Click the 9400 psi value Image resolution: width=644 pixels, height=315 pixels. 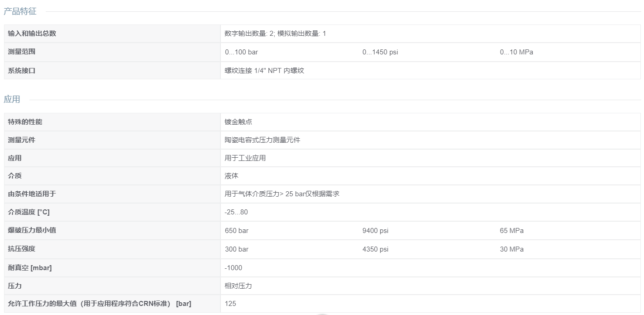coord(376,231)
